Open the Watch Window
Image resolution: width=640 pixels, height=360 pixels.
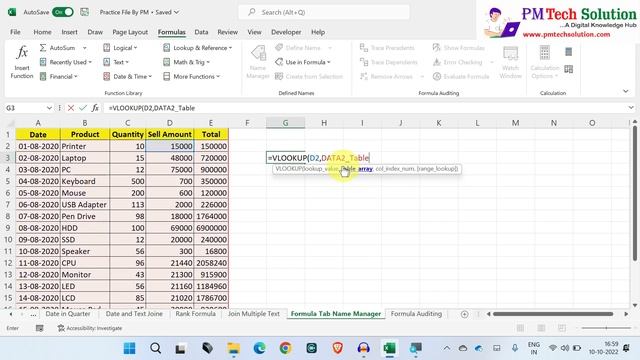coord(510,62)
